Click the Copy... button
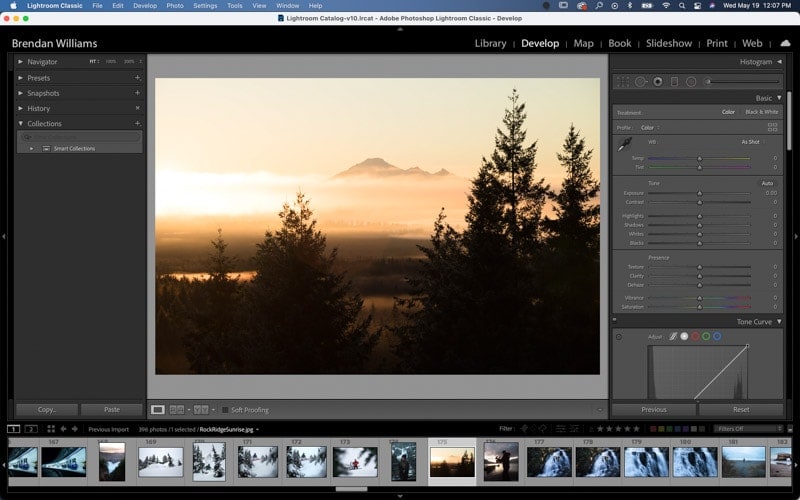 click(x=47, y=410)
